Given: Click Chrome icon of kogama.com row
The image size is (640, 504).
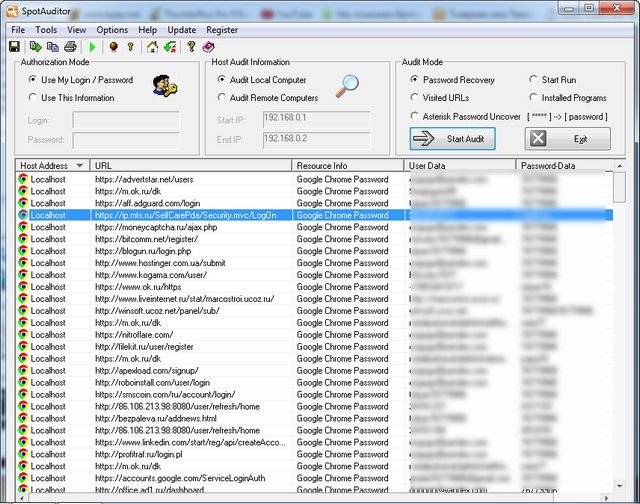Looking at the screenshot, I should pyautogui.click(x=23, y=275).
